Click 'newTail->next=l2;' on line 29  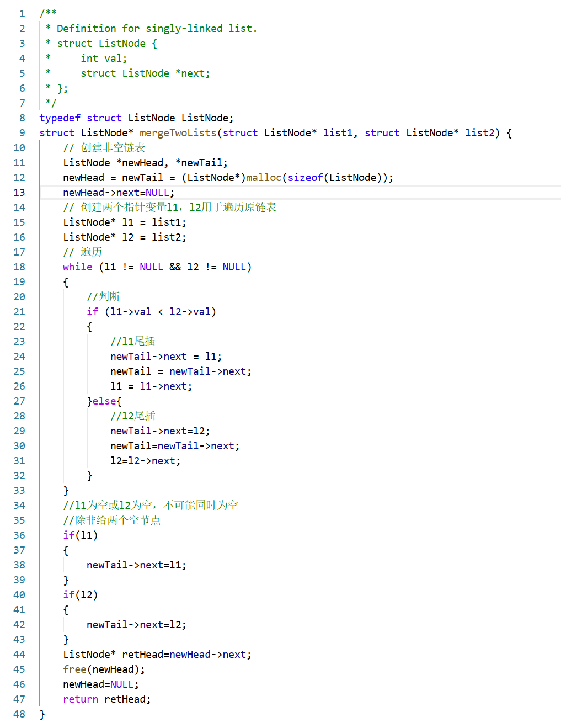pos(160,431)
